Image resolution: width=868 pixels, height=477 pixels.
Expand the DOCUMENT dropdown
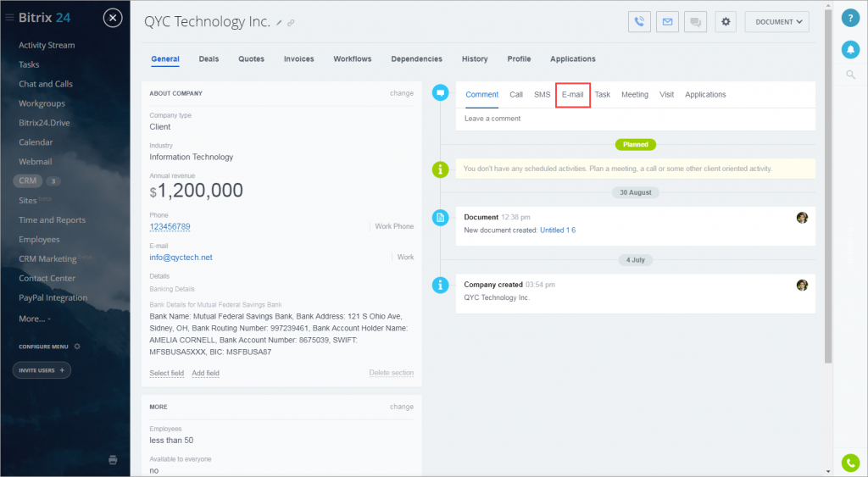pyautogui.click(x=776, y=22)
